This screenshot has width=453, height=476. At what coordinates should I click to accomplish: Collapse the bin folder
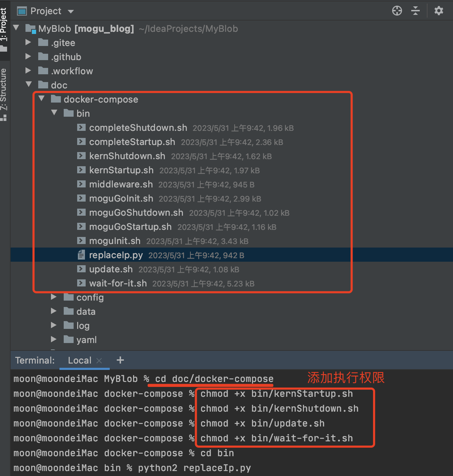pos(54,112)
